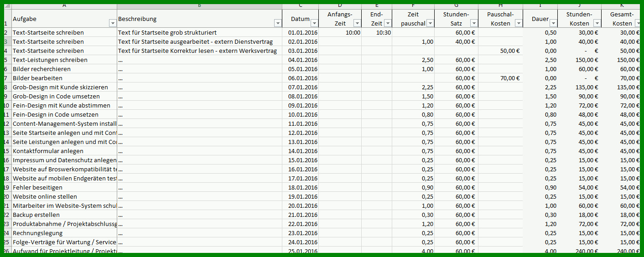Image resolution: width=644 pixels, height=257 pixels.
Task: Select Stunden-Kosten cell 90,00 €
Action: pos(579,96)
